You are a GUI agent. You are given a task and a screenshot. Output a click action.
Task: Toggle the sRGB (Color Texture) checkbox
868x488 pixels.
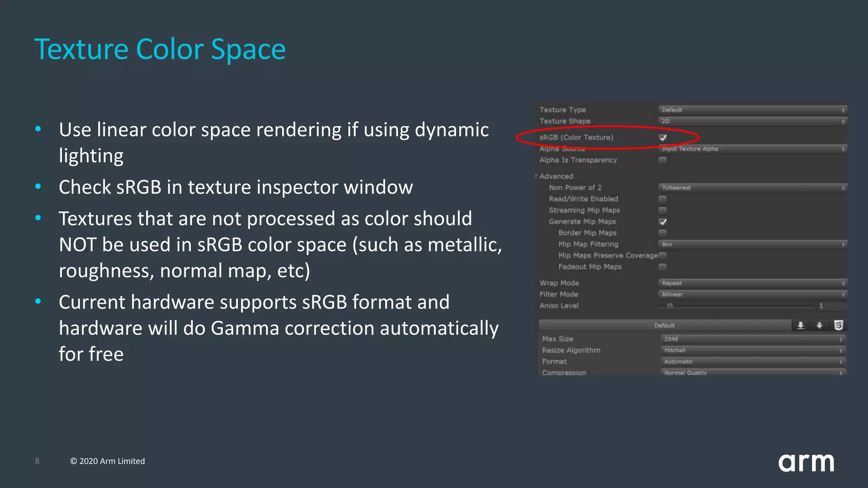(x=663, y=137)
